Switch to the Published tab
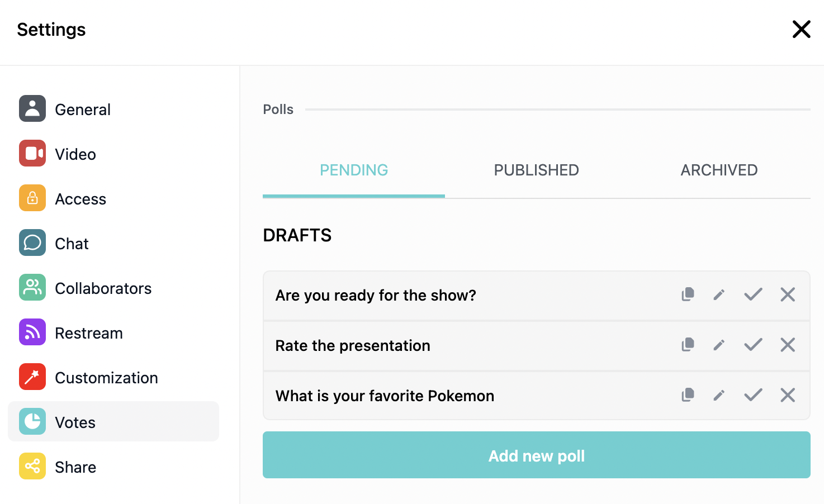The image size is (824, 504). [x=536, y=170]
